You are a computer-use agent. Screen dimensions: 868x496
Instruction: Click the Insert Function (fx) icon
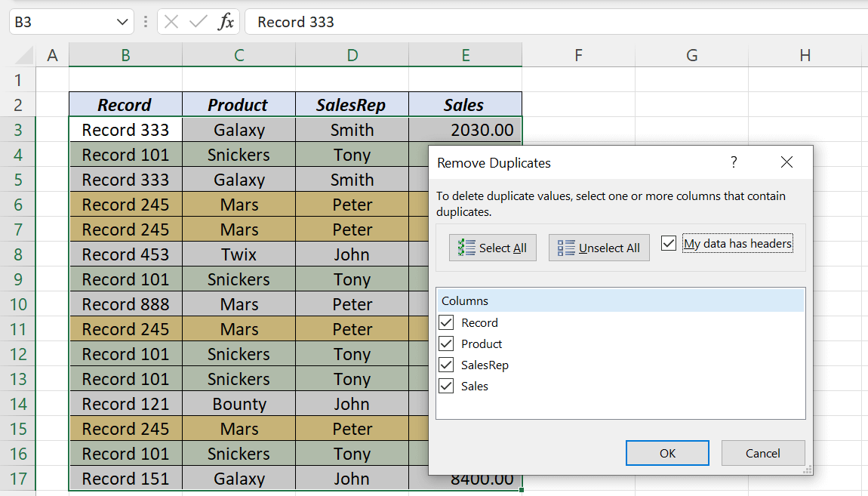(227, 21)
